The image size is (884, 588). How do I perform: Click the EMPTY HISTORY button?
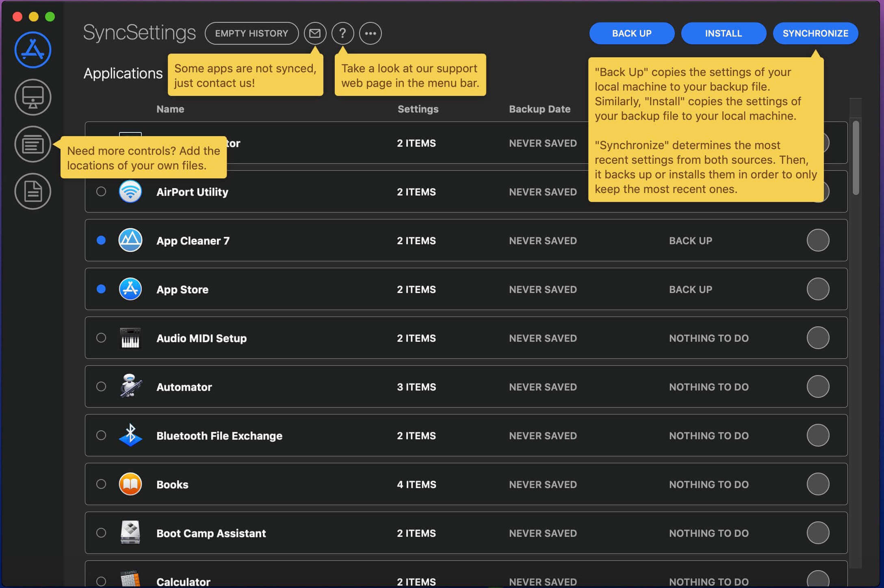point(251,33)
